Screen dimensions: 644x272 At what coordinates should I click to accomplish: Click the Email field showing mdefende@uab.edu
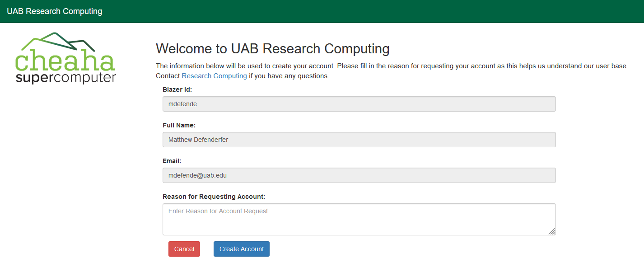[x=359, y=175]
